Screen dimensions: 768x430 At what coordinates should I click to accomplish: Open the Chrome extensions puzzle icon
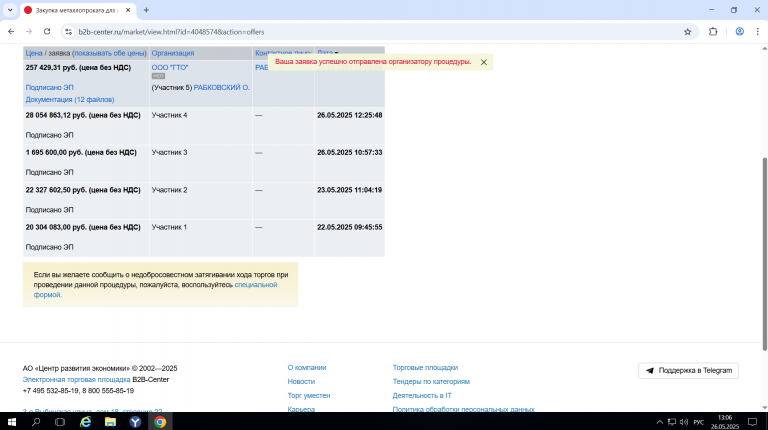click(713, 32)
